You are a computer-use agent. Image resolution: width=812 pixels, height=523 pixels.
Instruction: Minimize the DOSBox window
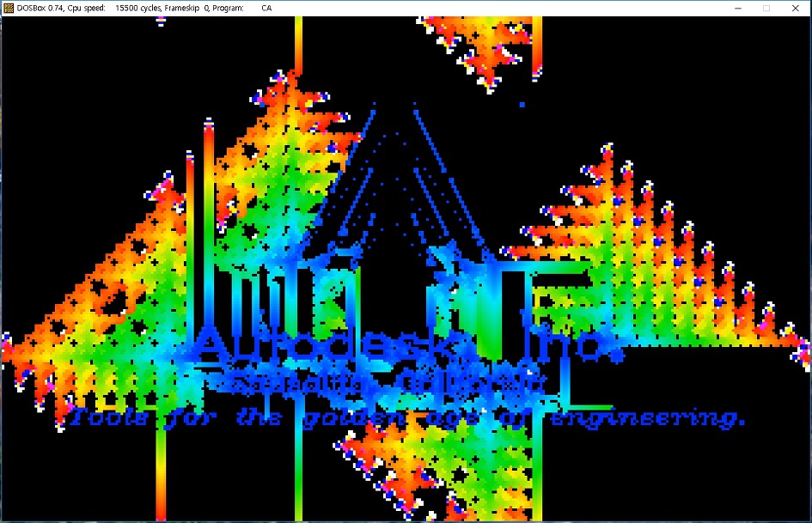(738, 8)
